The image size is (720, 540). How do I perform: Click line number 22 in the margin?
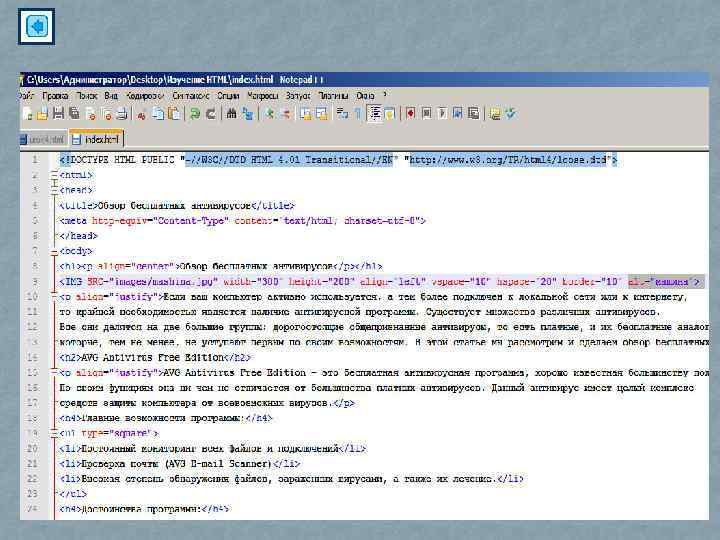[x=32, y=479]
